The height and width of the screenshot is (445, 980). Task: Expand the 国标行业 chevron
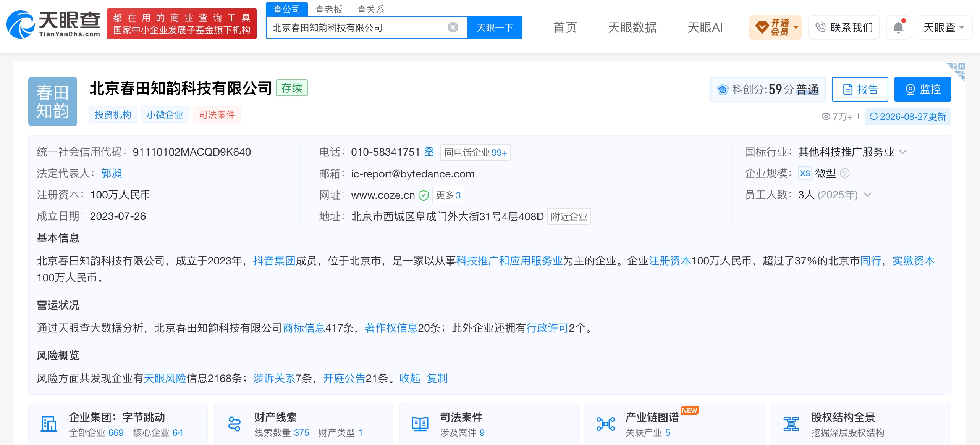(903, 152)
